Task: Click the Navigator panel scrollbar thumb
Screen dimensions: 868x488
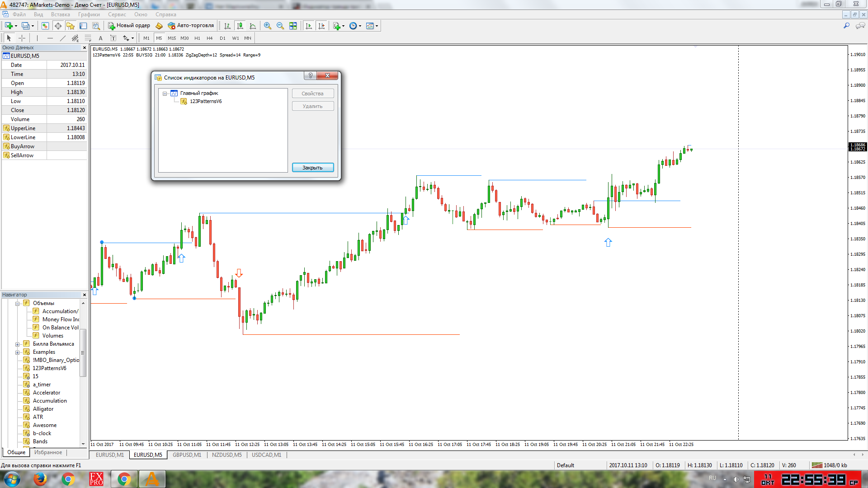Action: (83, 352)
